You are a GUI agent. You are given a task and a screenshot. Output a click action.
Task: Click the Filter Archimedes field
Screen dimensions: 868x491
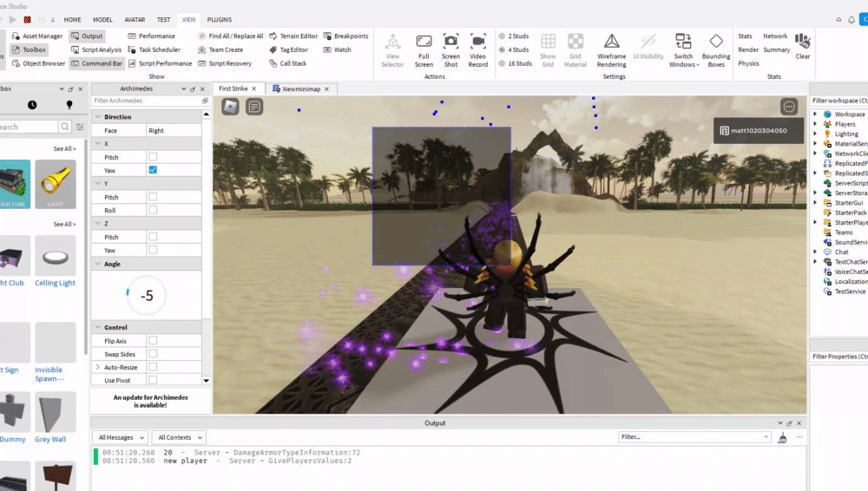tap(147, 101)
